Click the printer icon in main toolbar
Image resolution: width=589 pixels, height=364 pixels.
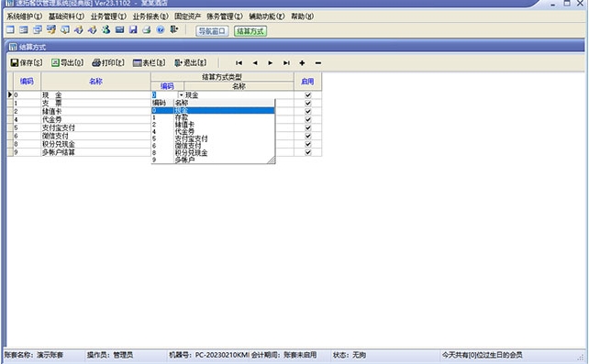pos(147,29)
